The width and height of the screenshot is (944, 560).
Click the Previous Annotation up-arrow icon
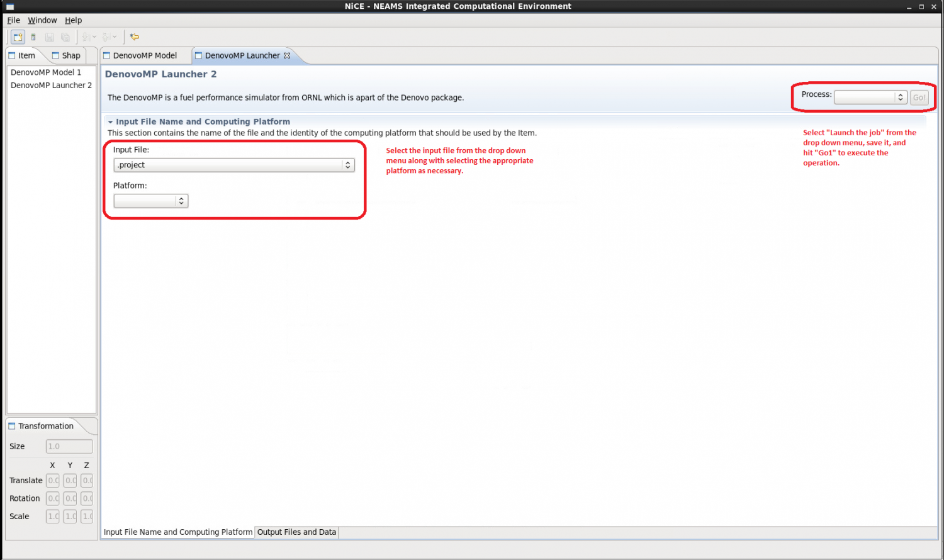[x=106, y=37]
